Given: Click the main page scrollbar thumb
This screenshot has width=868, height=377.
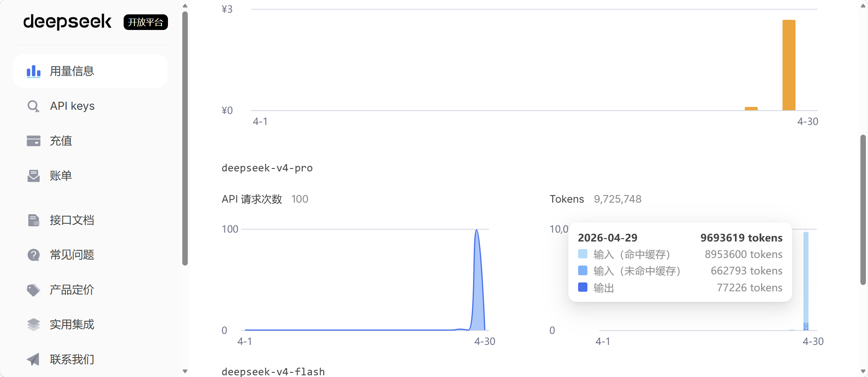Looking at the screenshot, I should [863, 210].
